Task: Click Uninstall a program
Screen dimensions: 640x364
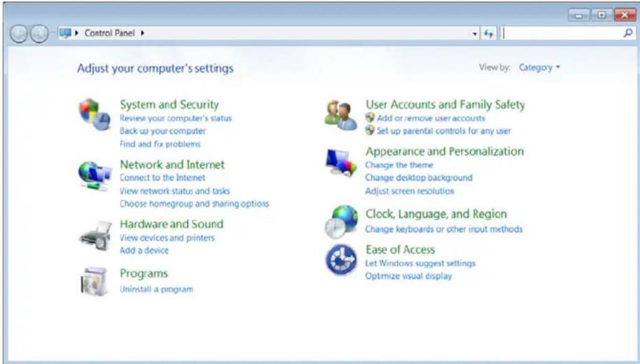Action: [156, 289]
